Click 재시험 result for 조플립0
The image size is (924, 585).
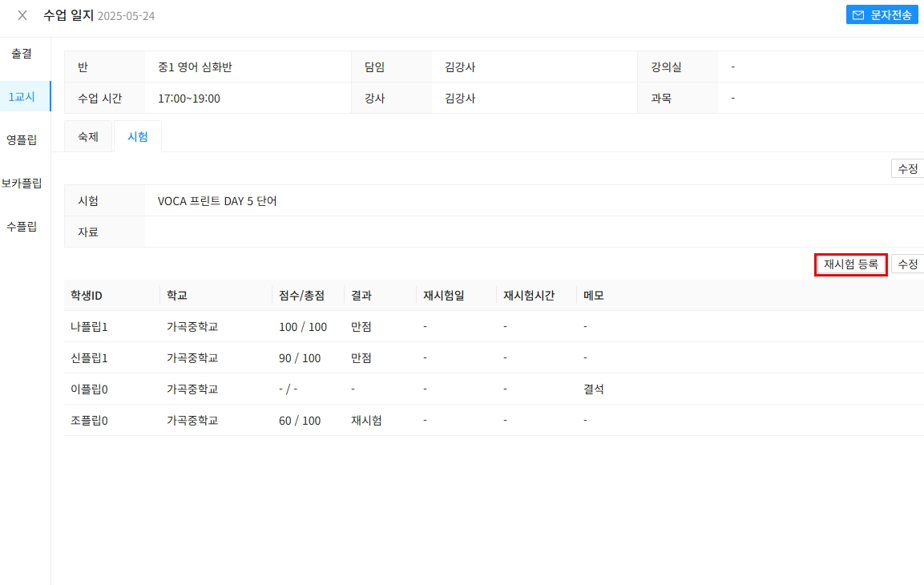coord(366,421)
